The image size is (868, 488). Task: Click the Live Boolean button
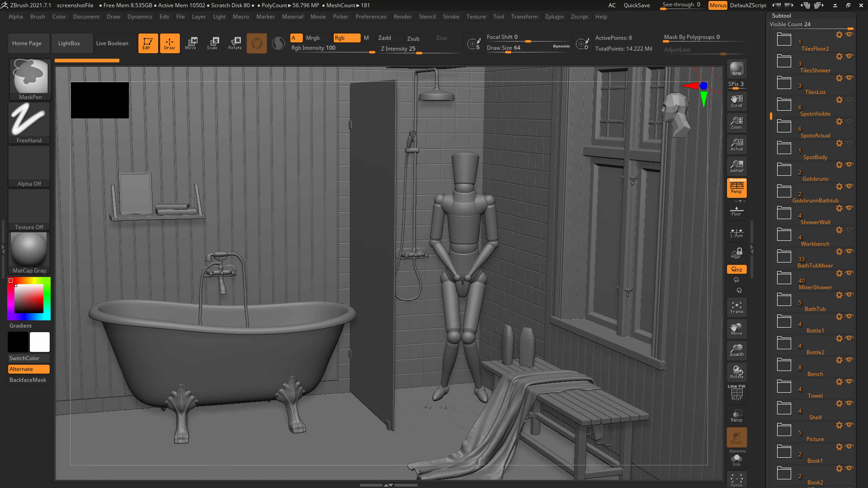[x=115, y=43]
